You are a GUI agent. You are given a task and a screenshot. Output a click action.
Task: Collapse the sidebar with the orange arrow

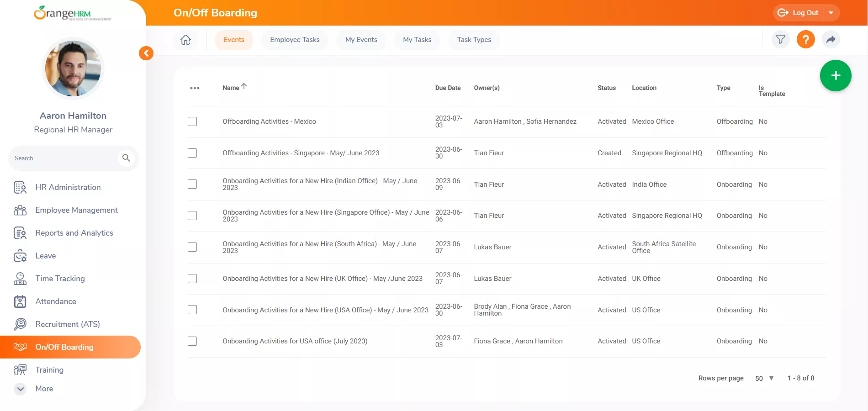[x=146, y=53]
